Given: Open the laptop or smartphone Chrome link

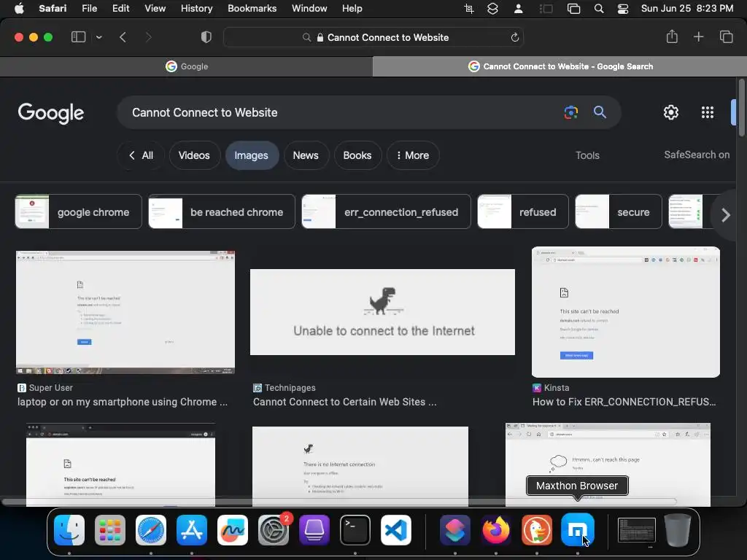Looking at the screenshot, I should point(123,402).
